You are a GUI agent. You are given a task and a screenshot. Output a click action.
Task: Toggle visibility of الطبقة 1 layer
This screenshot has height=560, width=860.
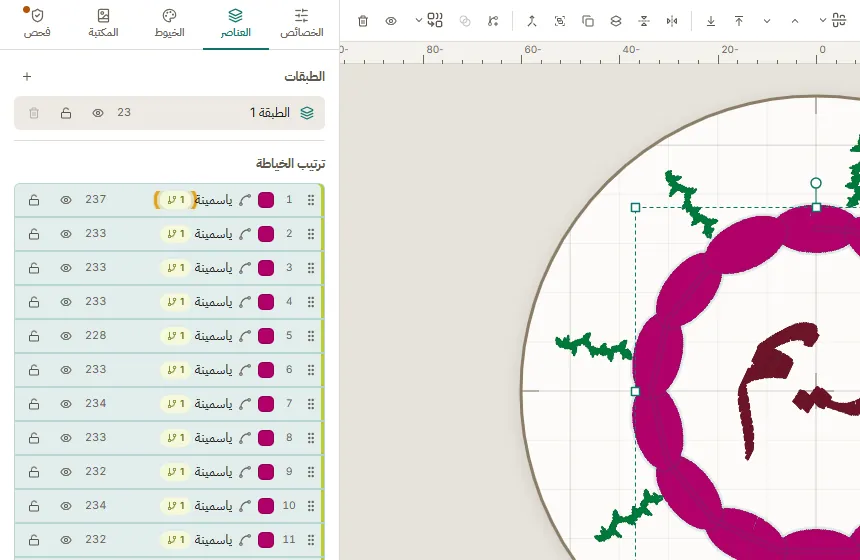(98, 113)
